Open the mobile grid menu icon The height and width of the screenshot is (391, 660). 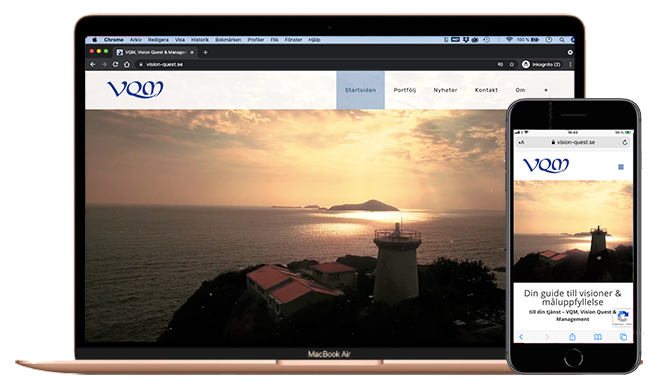[x=621, y=167]
